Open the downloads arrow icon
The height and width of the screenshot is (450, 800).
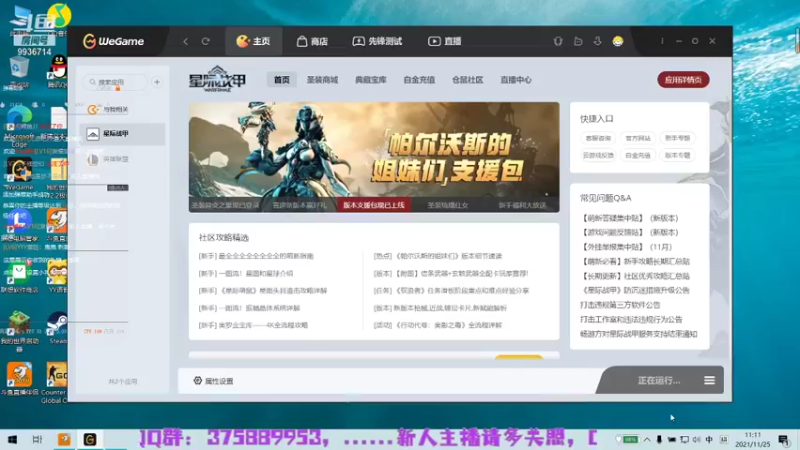[x=597, y=41]
